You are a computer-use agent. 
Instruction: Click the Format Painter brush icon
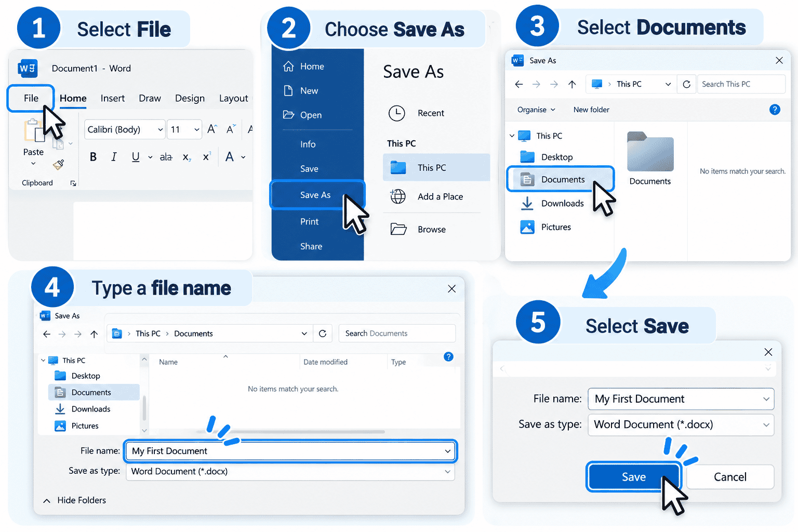click(59, 165)
